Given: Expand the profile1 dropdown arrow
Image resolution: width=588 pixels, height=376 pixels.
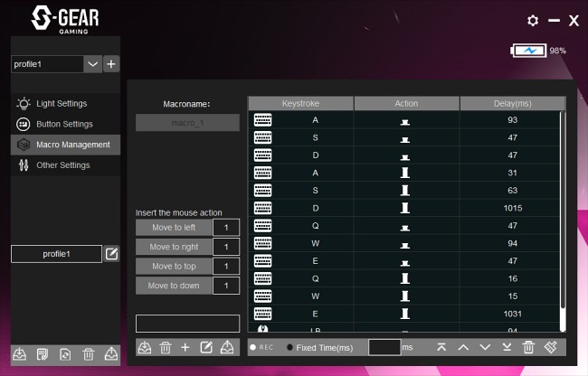Looking at the screenshot, I should pos(92,64).
